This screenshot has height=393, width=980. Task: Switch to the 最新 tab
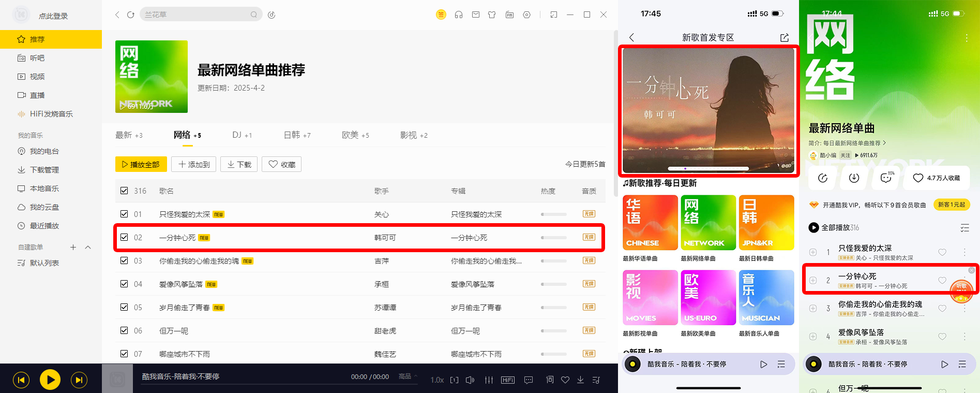[129, 135]
